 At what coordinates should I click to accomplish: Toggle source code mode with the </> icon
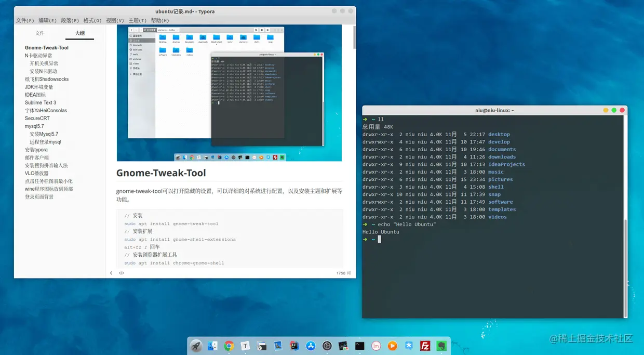tap(121, 272)
